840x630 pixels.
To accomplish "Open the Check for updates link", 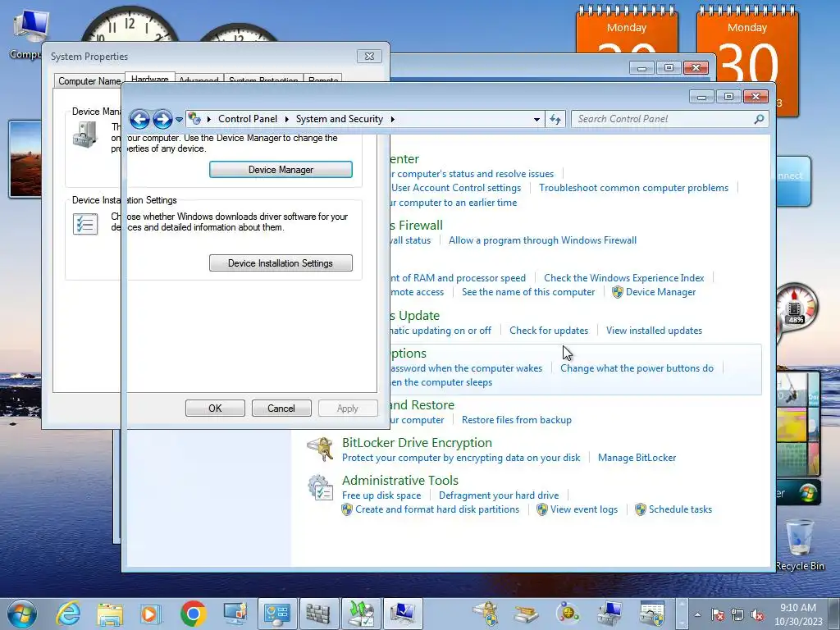I will 549,331.
